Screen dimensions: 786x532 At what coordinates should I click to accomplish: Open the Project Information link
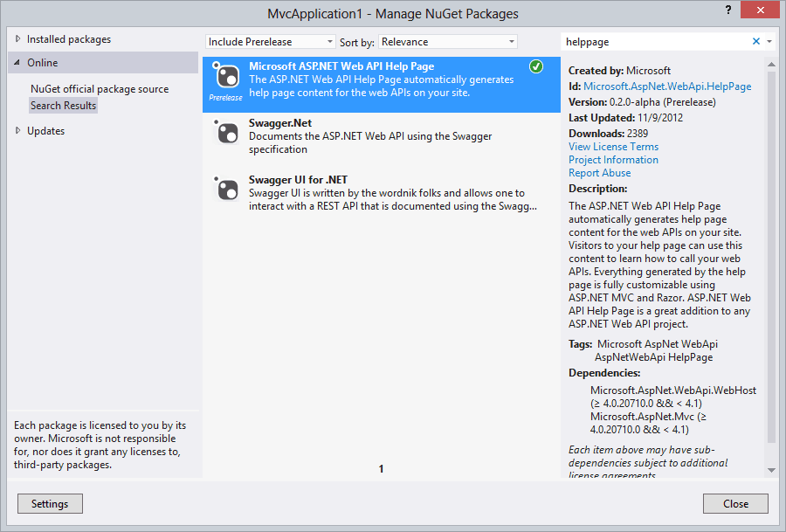click(x=614, y=160)
